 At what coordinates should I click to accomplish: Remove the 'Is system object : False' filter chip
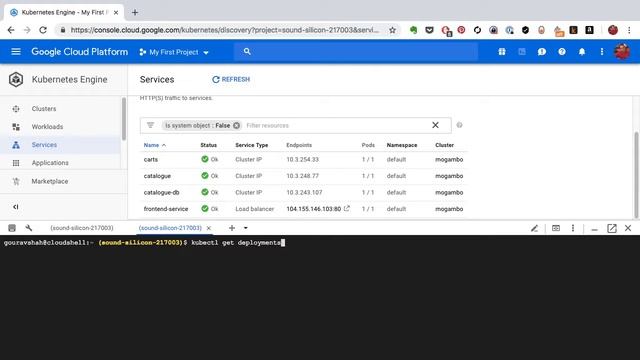236,125
